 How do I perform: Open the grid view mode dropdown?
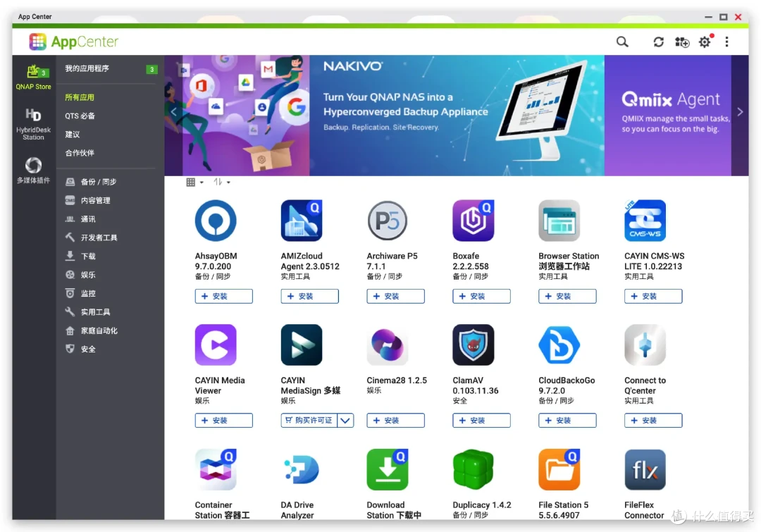click(x=194, y=182)
